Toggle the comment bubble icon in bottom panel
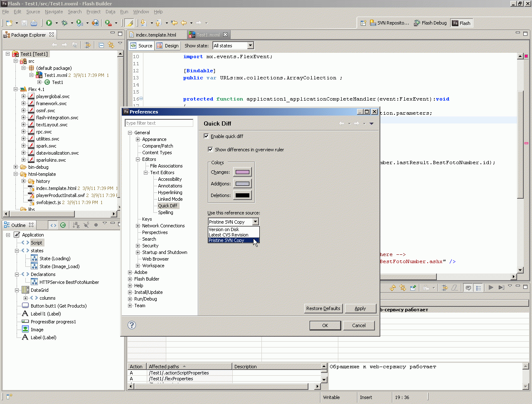 (x=468, y=288)
